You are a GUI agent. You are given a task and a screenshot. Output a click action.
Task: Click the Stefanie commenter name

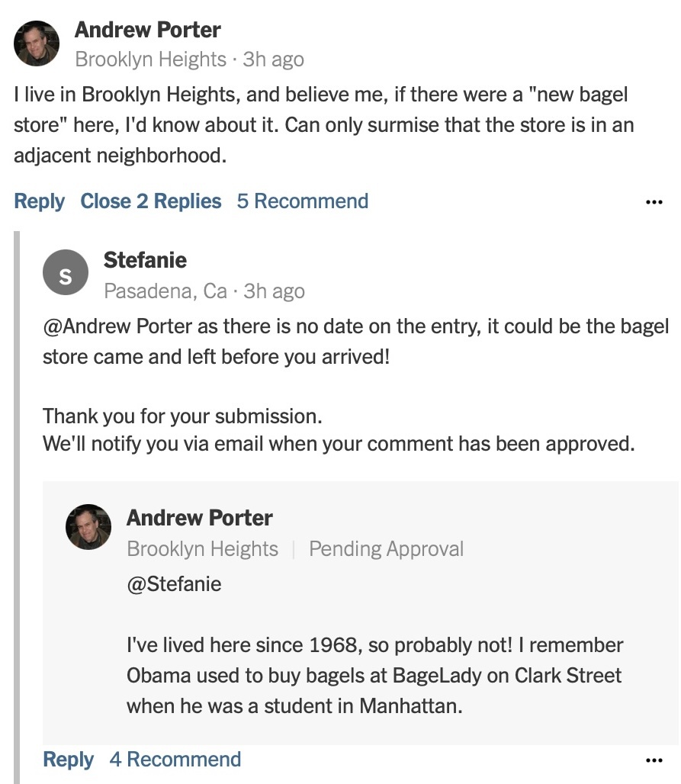point(145,260)
